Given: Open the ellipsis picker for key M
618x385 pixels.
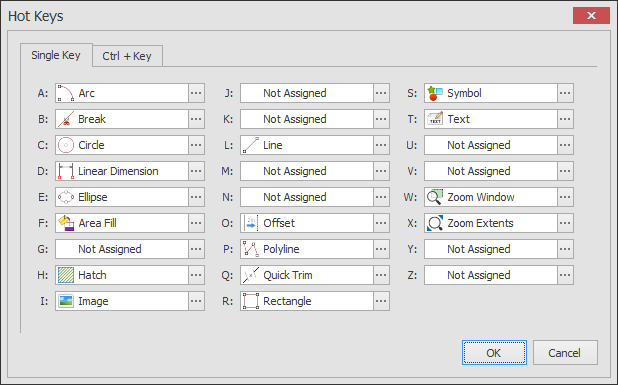Looking at the screenshot, I should pyautogui.click(x=381, y=171).
